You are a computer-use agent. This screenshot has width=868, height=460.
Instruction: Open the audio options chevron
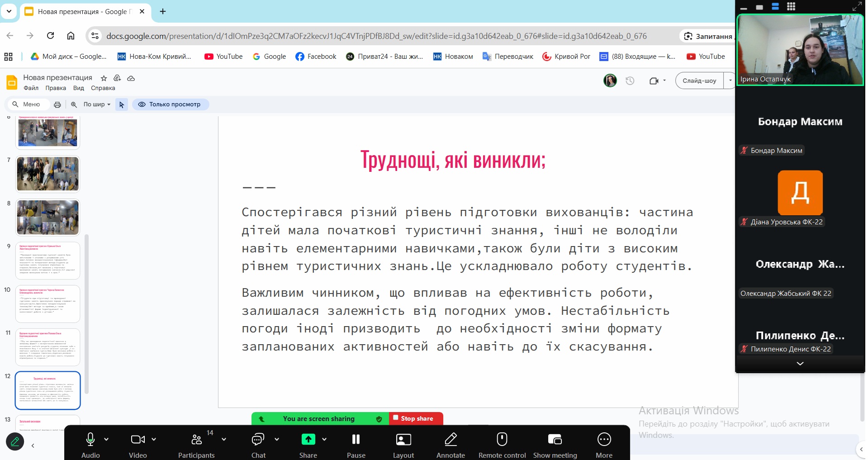click(106, 439)
